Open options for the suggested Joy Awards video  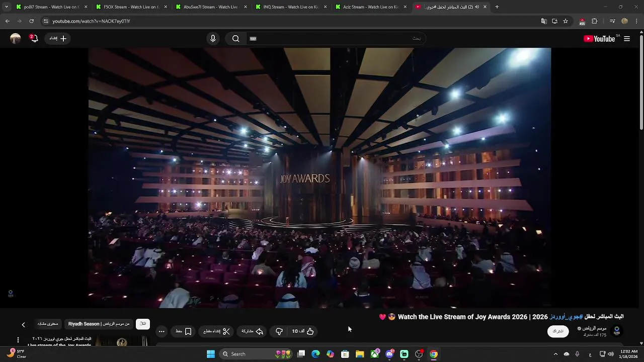point(18,340)
